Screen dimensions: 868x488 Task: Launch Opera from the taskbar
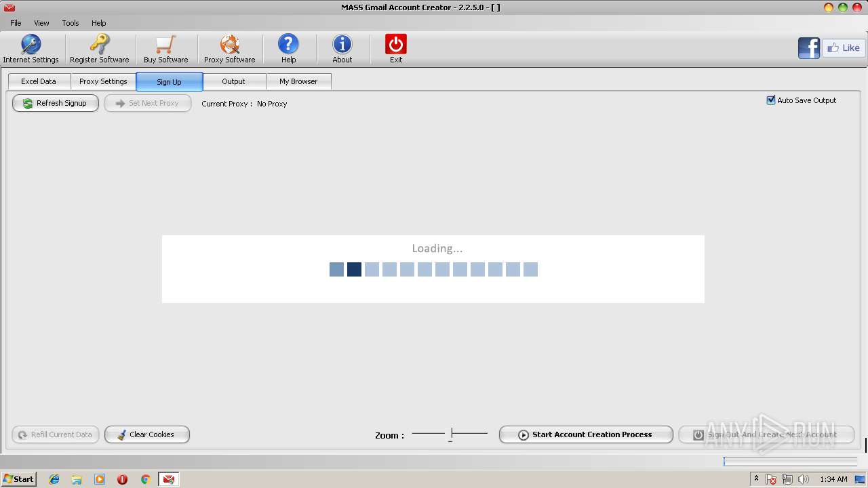(122, 479)
